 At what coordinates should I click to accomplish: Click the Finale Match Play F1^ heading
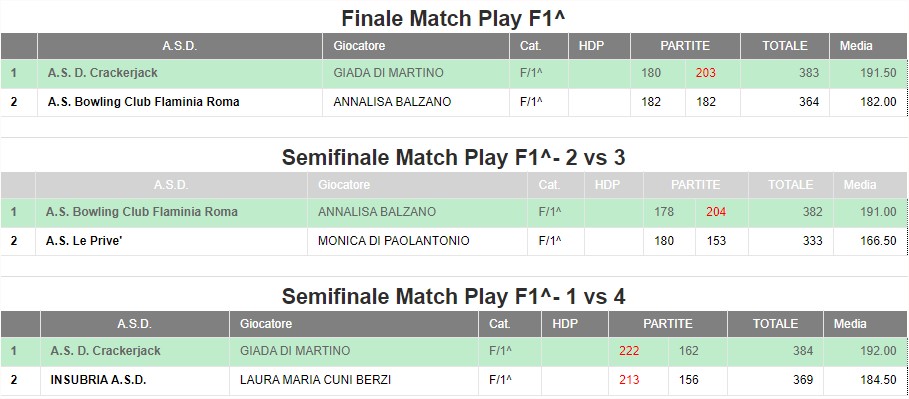click(x=453, y=19)
